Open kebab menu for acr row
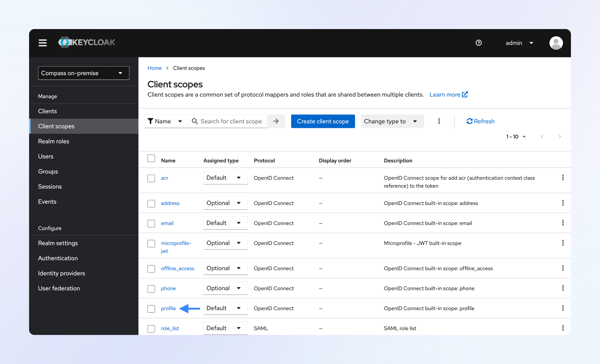This screenshot has height=364, width=600. (563, 178)
